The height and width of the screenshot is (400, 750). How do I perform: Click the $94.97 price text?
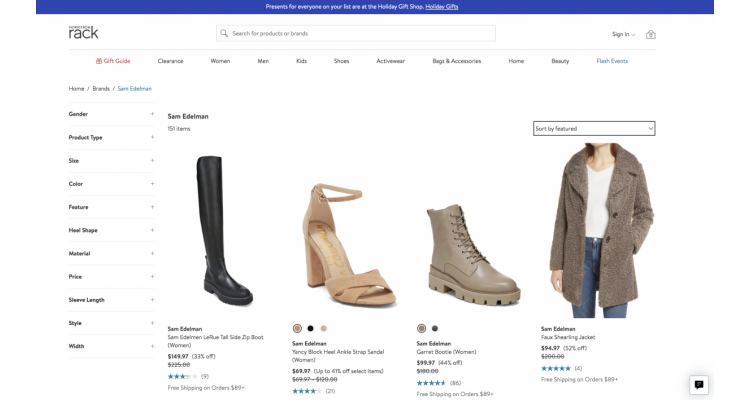[551, 348]
